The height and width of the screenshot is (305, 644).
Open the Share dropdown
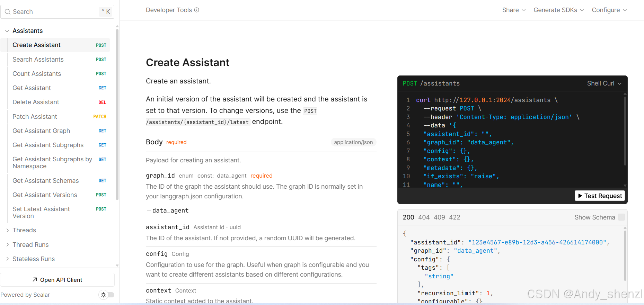click(x=514, y=10)
